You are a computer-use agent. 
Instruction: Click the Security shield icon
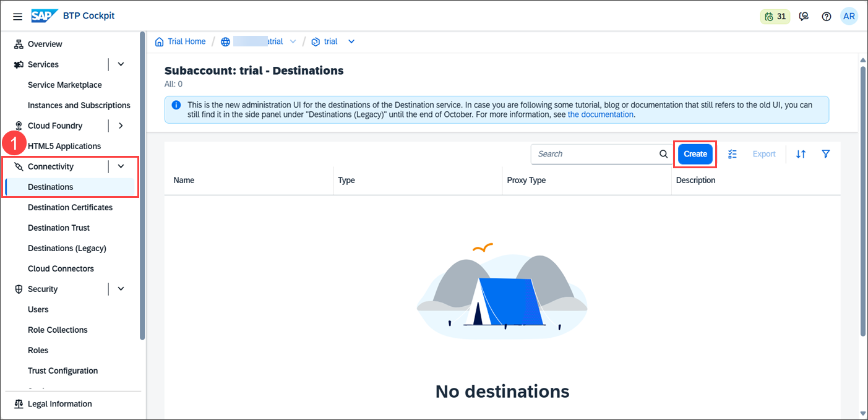(19, 289)
